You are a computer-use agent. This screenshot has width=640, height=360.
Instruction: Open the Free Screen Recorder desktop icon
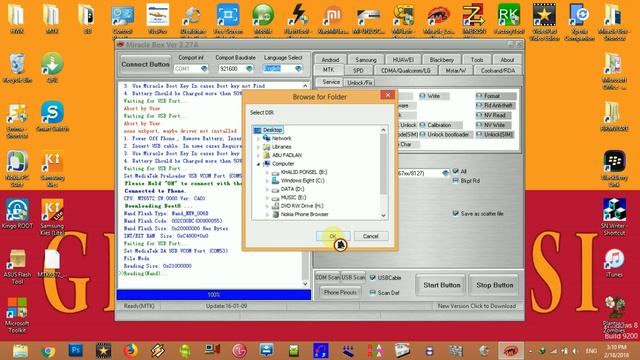tap(228, 20)
